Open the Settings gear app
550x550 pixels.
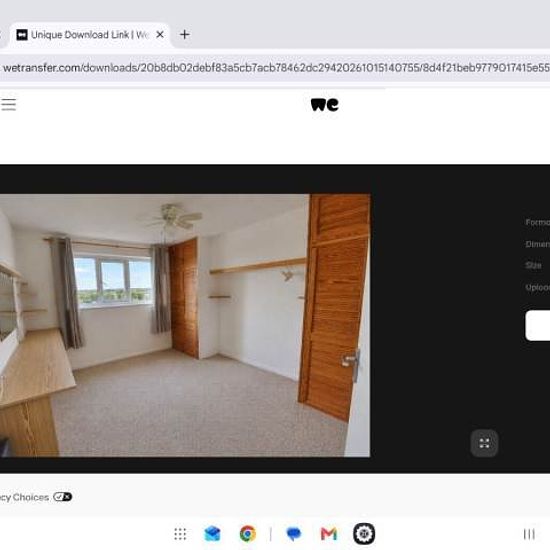tap(364, 534)
